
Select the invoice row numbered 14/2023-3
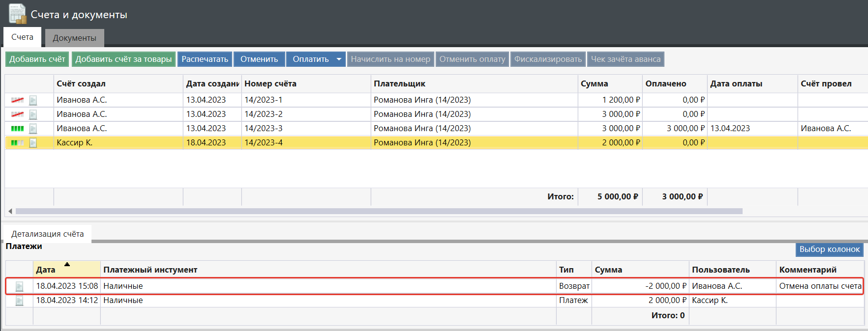[x=264, y=129]
